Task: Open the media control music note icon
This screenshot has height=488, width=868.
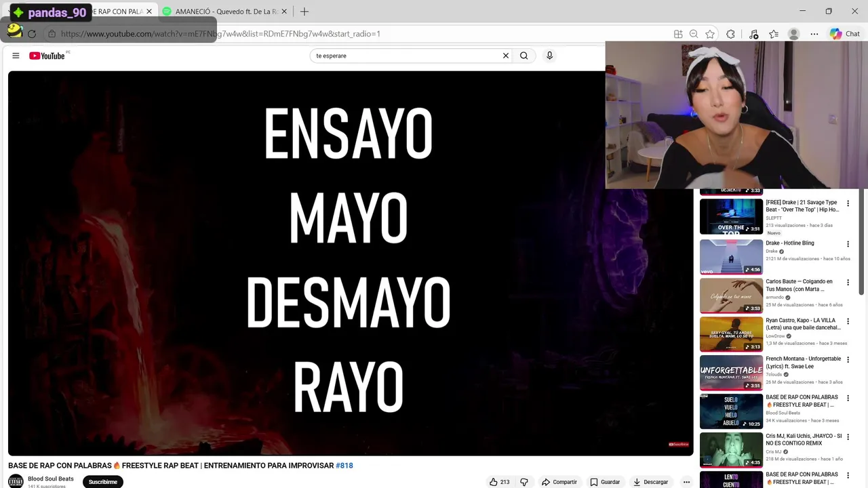Action: tap(753, 34)
